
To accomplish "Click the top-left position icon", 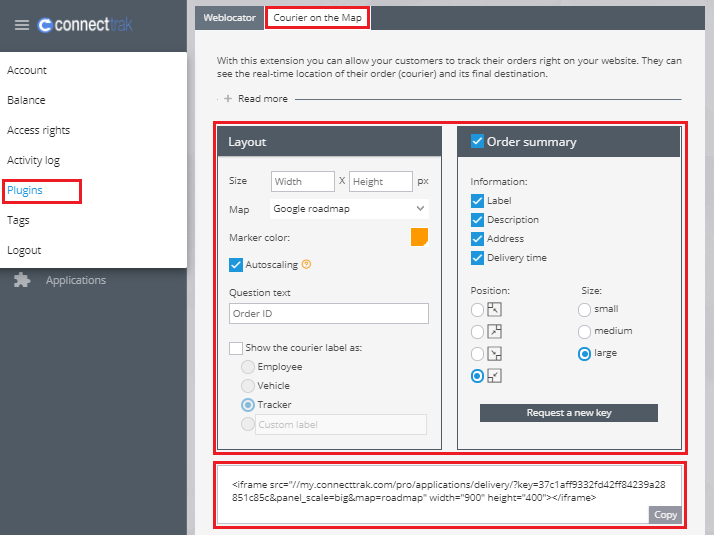I will (494, 309).
